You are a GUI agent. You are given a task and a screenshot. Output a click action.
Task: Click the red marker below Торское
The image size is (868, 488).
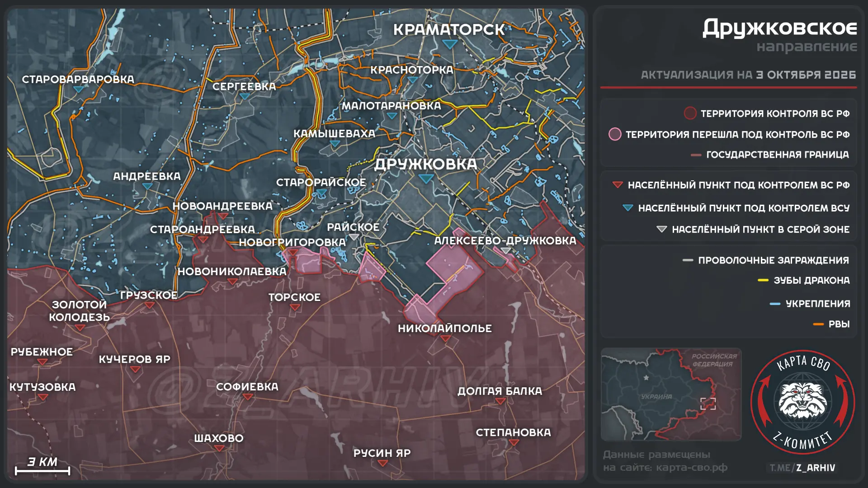tap(295, 307)
